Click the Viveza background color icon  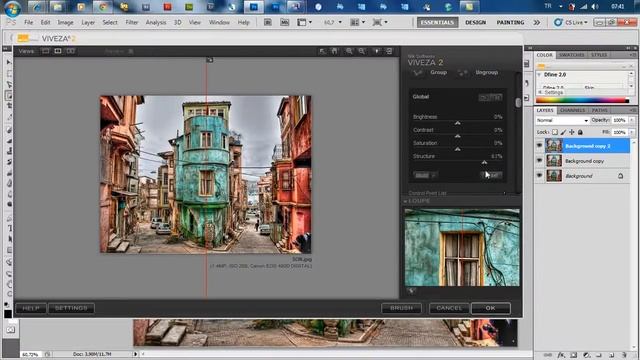(376, 51)
